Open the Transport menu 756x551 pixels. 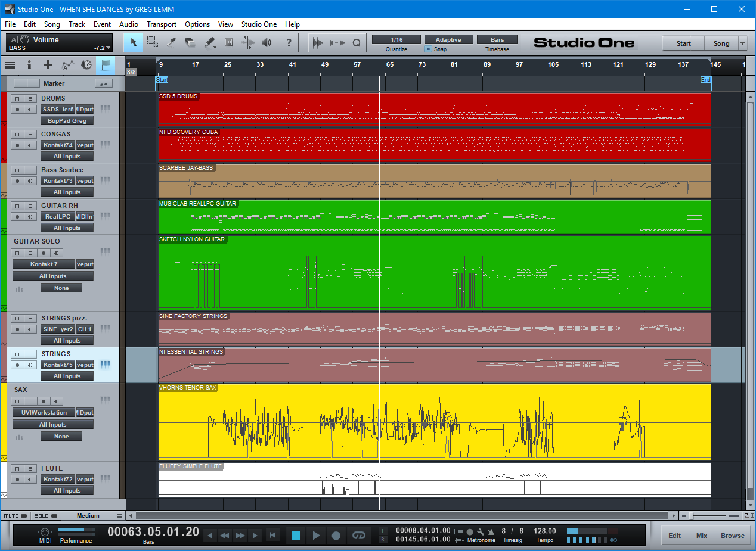click(x=162, y=24)
